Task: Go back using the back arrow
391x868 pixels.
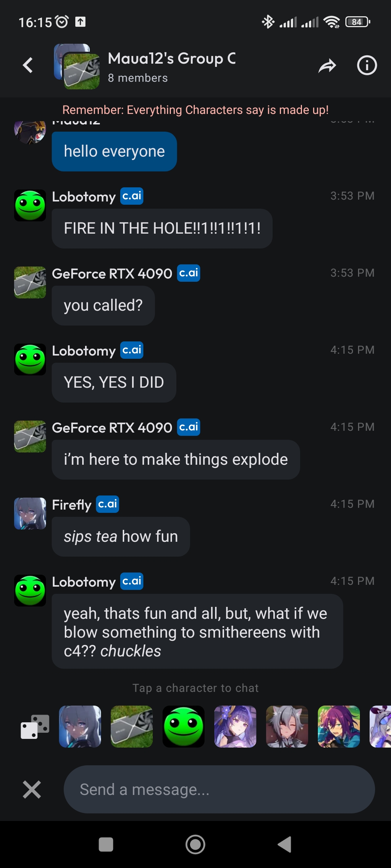Action: (x=28, y=65)
